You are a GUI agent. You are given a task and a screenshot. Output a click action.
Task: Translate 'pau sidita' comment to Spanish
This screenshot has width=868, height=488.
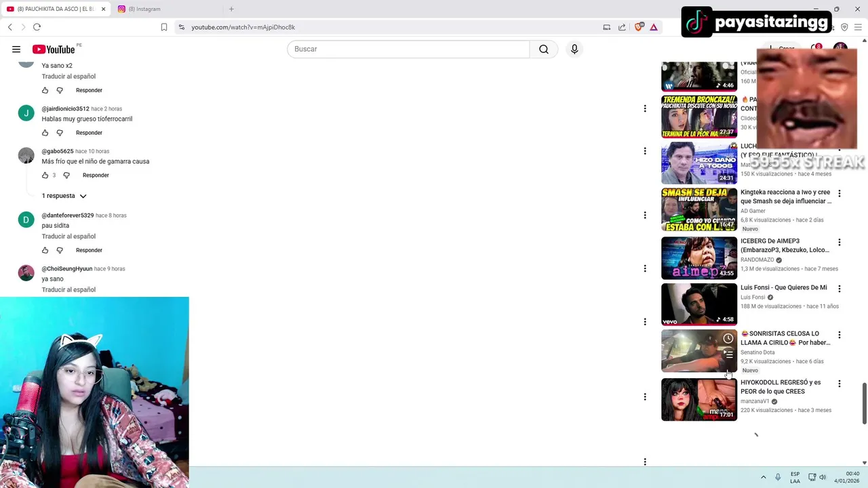click(x=68, y=237)
